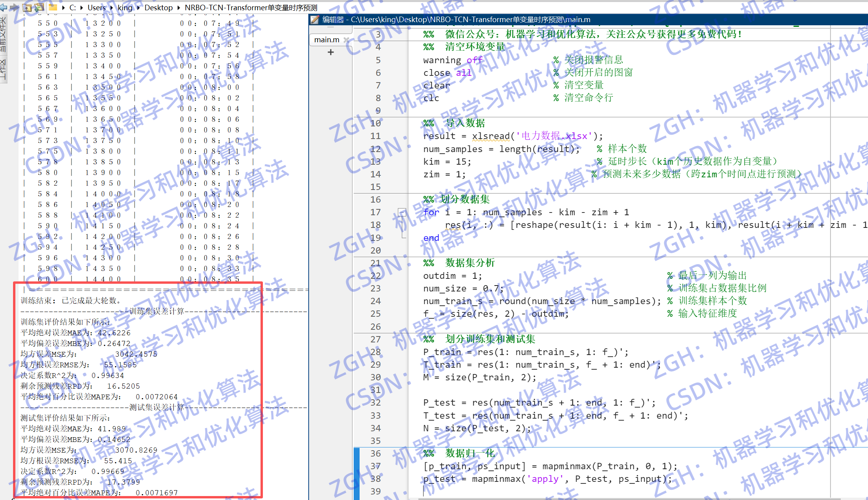868x500 pixels.
Task: Expand the dropdown arrow before Desktop in path
Action: coord(139,8)
